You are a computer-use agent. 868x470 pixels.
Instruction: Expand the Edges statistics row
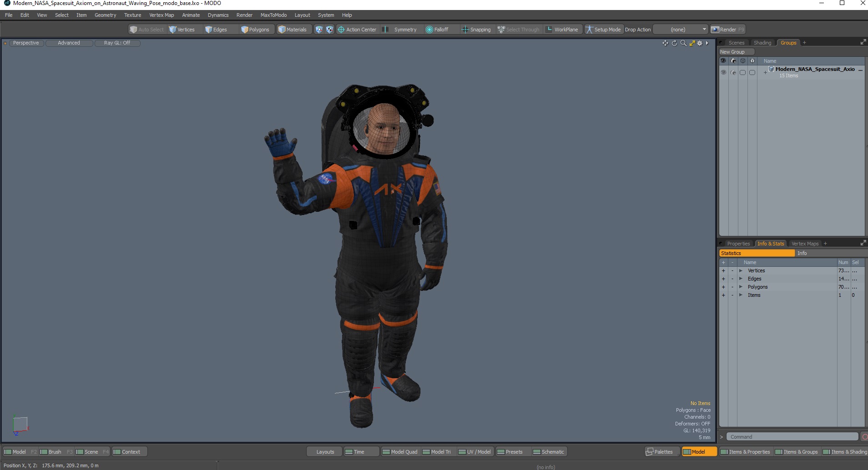pyautogui.click(x=741, y=279)
